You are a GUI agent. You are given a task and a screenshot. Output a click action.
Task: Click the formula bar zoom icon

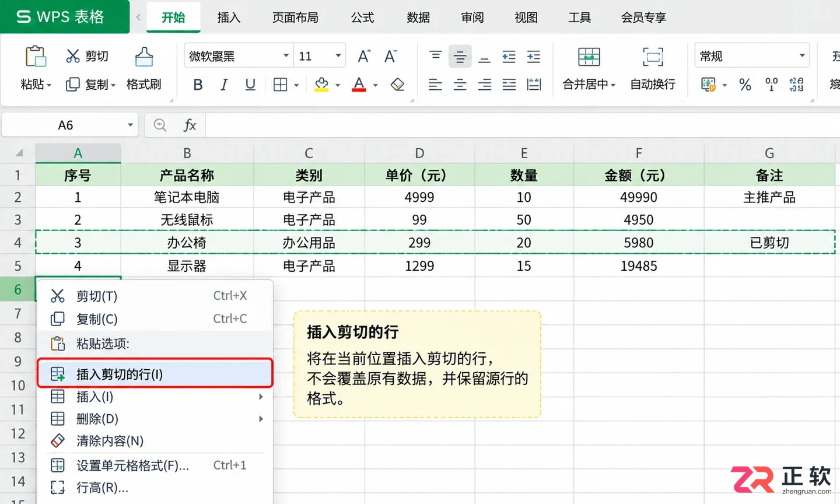point(160,125)
